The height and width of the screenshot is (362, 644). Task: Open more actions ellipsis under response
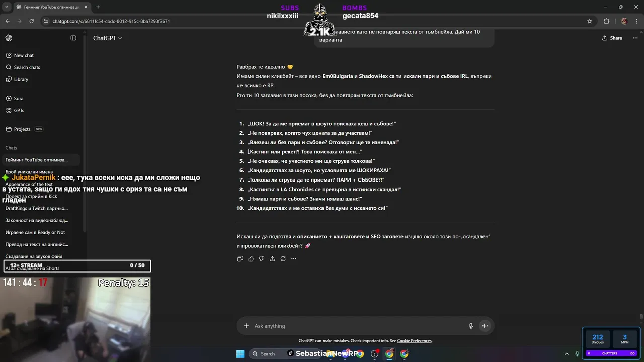[294, 259]
